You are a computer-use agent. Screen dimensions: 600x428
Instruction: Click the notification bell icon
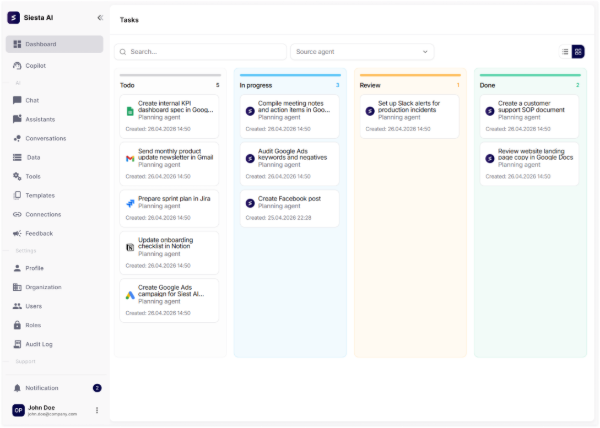(x=17, y=387)
